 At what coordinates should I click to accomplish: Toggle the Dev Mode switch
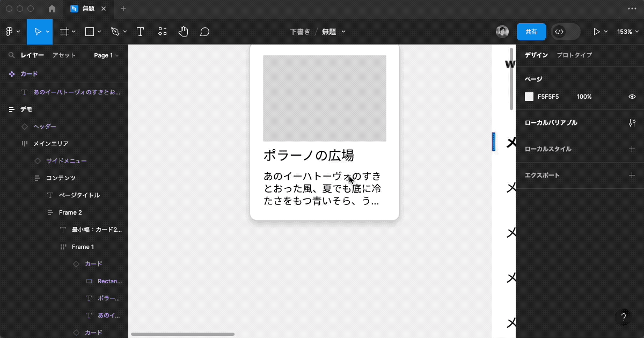(565, 32)
